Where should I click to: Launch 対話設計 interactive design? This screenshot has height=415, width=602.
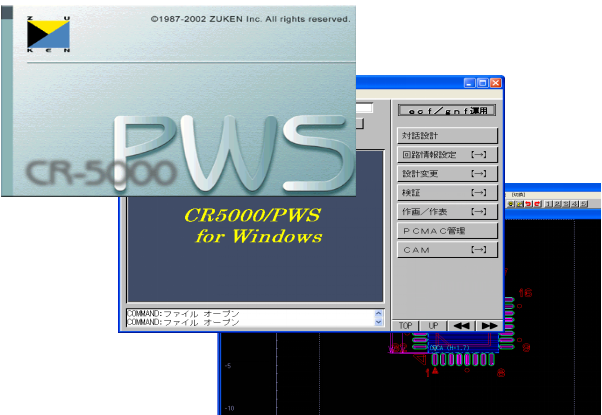(447, 135)
